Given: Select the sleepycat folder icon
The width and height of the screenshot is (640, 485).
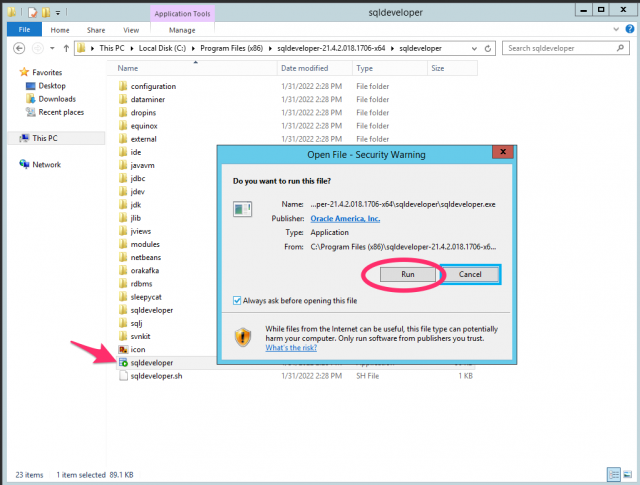Looking at the screenshot, I should pyautogui.click(x=123, y=297).
